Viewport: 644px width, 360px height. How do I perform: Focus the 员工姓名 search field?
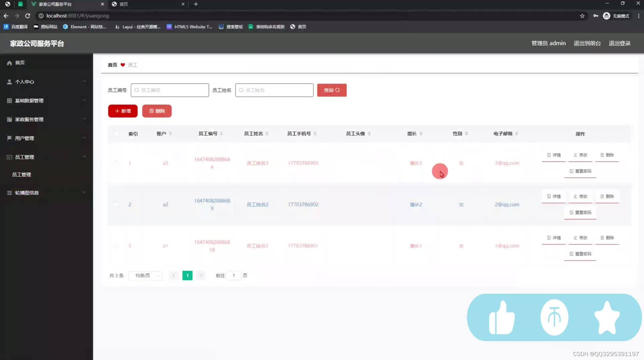pyautogui.click(x=274, y=90)
